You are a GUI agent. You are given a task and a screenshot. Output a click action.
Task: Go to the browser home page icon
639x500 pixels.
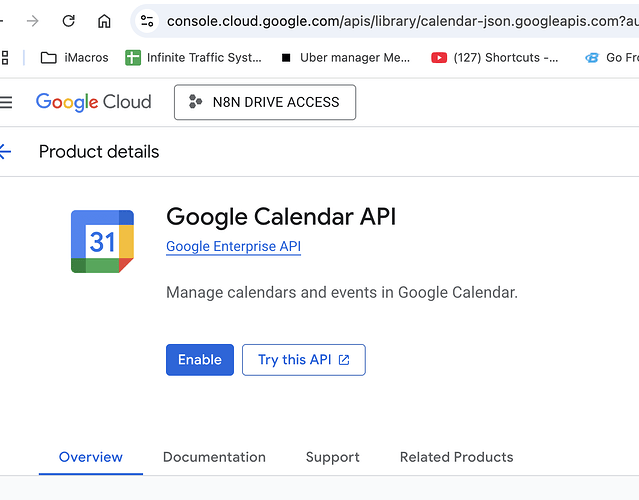pyautogui.click(x=104, y=21)
